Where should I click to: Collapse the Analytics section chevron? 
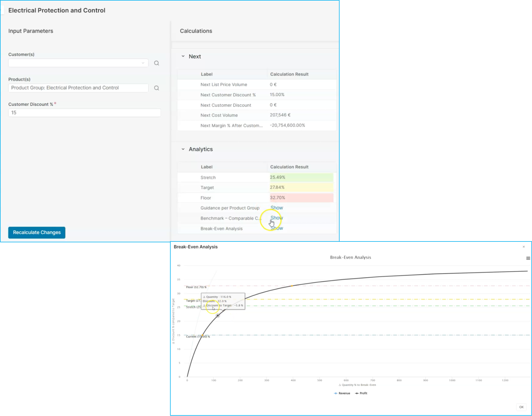183,149
